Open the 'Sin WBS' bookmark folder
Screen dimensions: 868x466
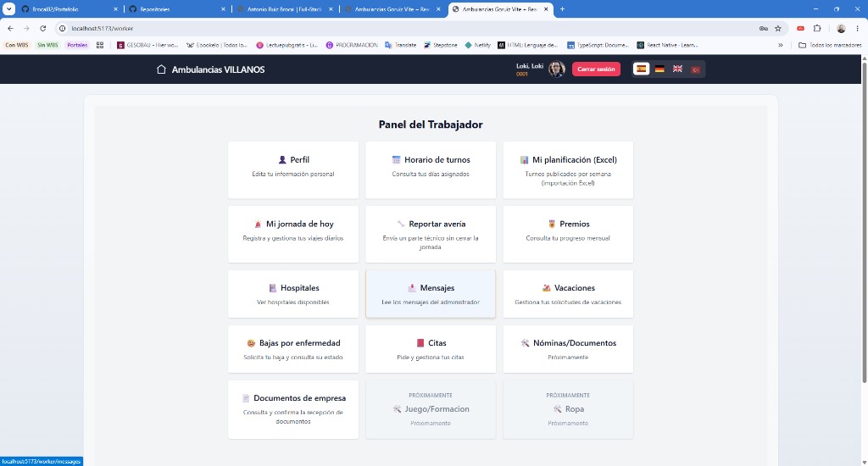tap(47, 46)
